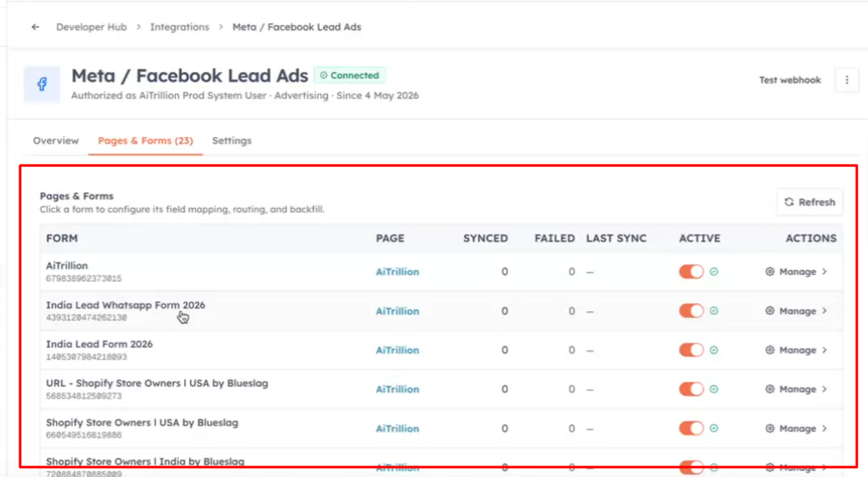Toggle active switch for AiTrillion form
The width and height of the screenshot is (868, 477).
pos(691,272)
